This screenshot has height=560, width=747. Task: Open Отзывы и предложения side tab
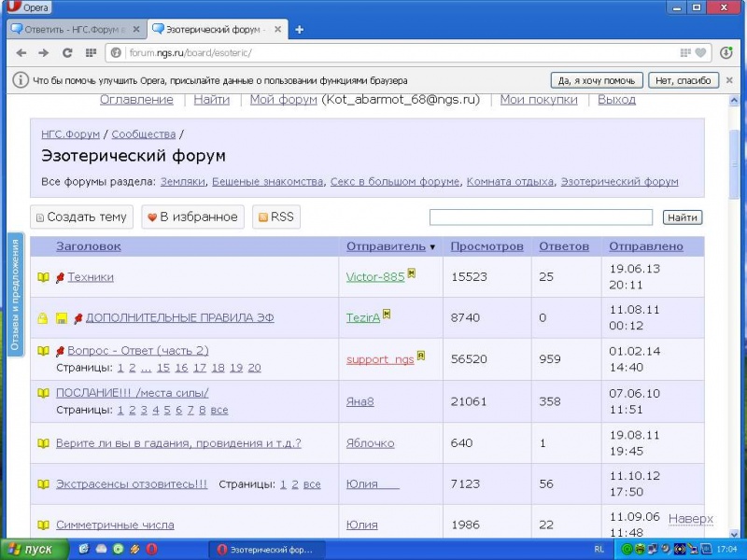point(16,294)
